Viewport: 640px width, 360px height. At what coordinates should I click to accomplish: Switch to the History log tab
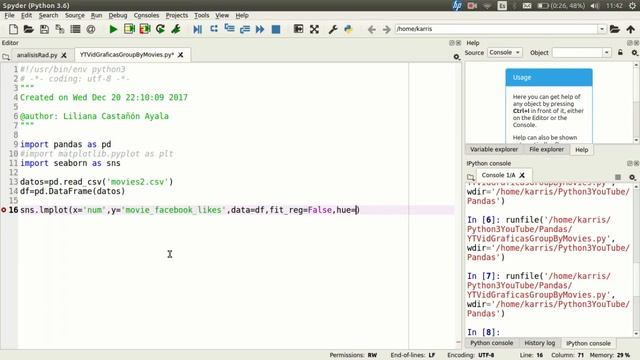click(540, 343)
